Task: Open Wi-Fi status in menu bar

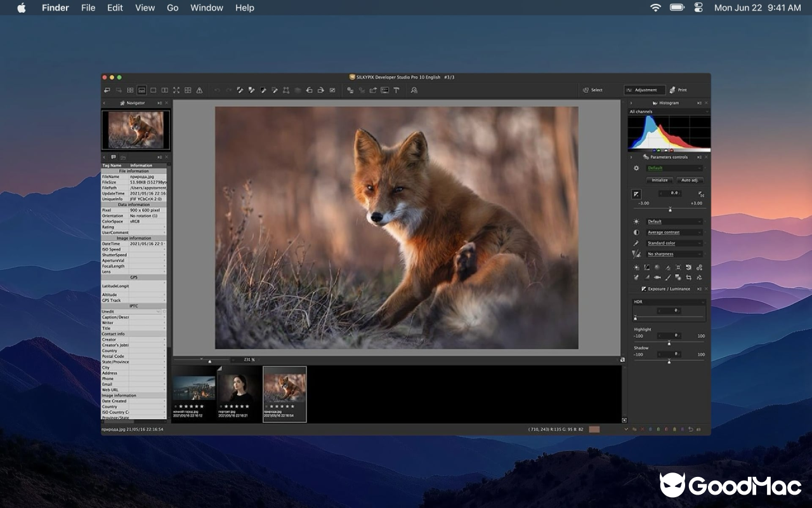Action: click(655, 8)
